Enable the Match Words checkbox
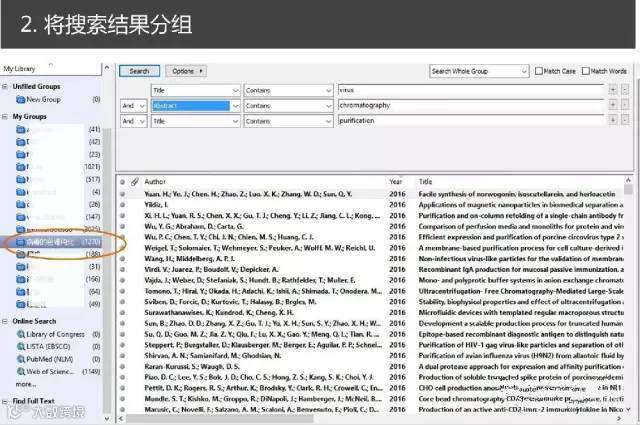 pos(586,71)
